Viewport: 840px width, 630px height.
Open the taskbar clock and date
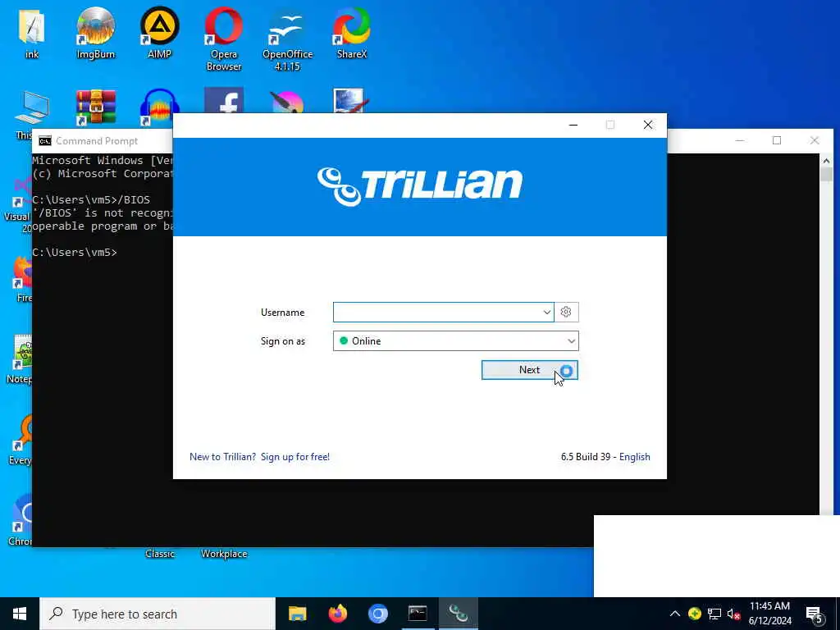pyautogui.click(x=769, y=614)
